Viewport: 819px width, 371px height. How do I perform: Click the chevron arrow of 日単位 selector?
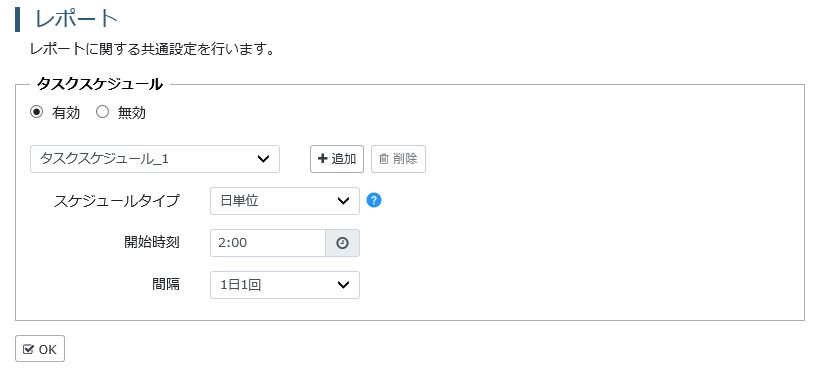click(x=343, y=201)
